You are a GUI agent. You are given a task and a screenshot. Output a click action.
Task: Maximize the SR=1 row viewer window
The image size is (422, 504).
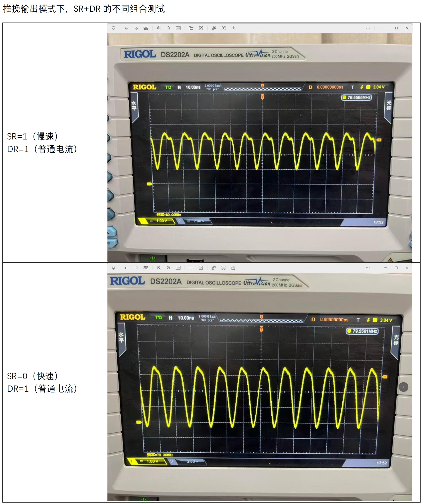coord(396,28)
